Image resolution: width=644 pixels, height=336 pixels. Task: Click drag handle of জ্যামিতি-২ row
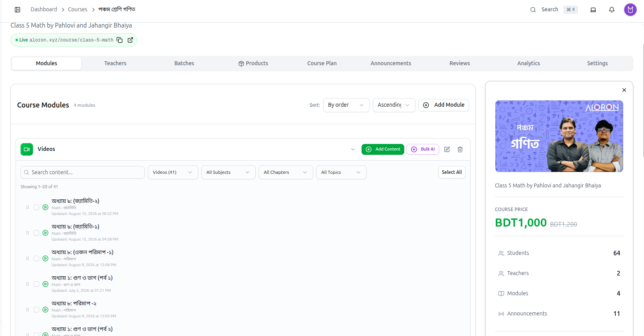28,207
